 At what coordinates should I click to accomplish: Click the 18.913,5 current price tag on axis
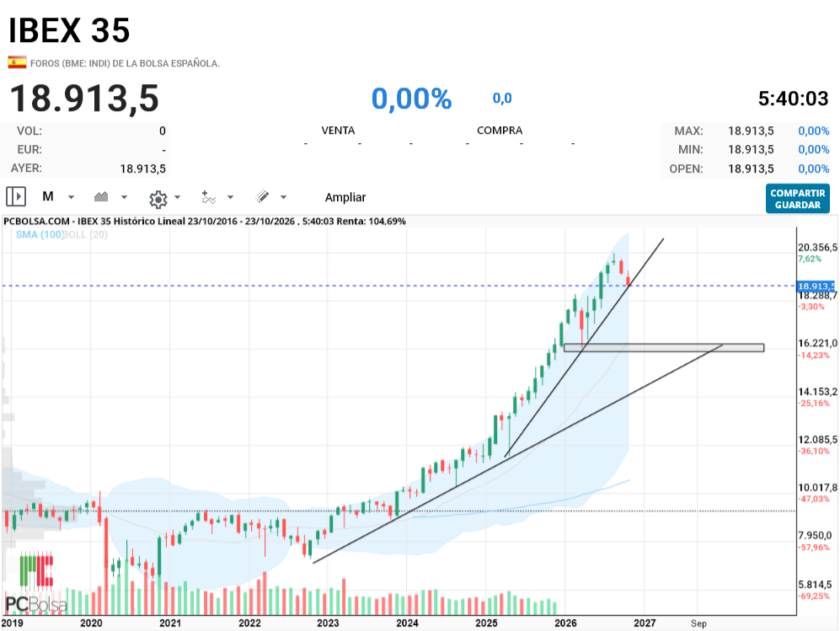point(816,286)
